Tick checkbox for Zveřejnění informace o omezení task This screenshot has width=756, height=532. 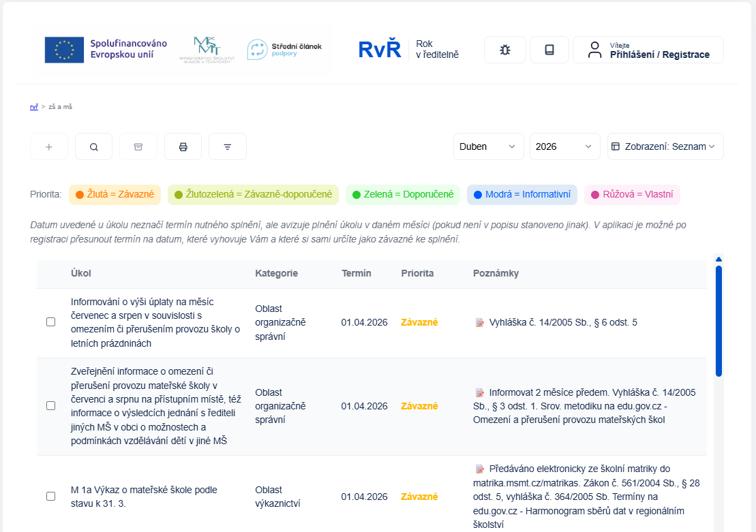click(x=51, y=406)
